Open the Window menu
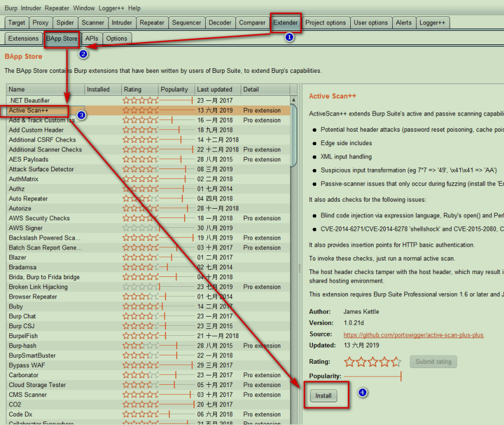This screenshot has width=504, height=425. coord(84,8)
